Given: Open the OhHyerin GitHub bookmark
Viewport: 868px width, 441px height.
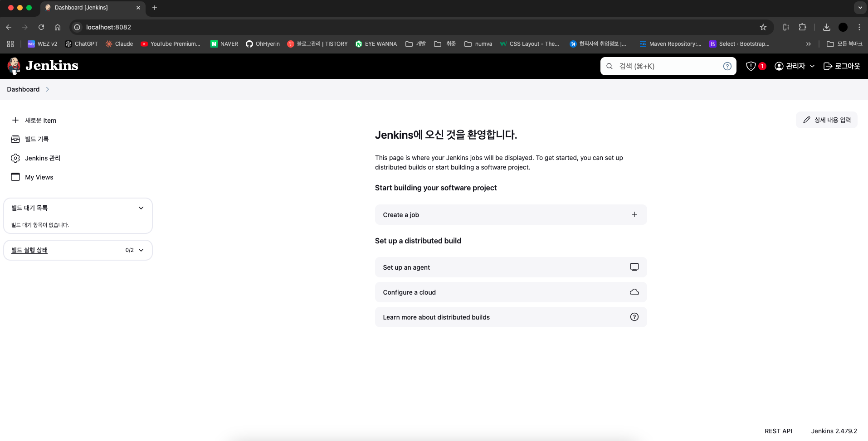Looking at the screenshot, I should point(263,44).
